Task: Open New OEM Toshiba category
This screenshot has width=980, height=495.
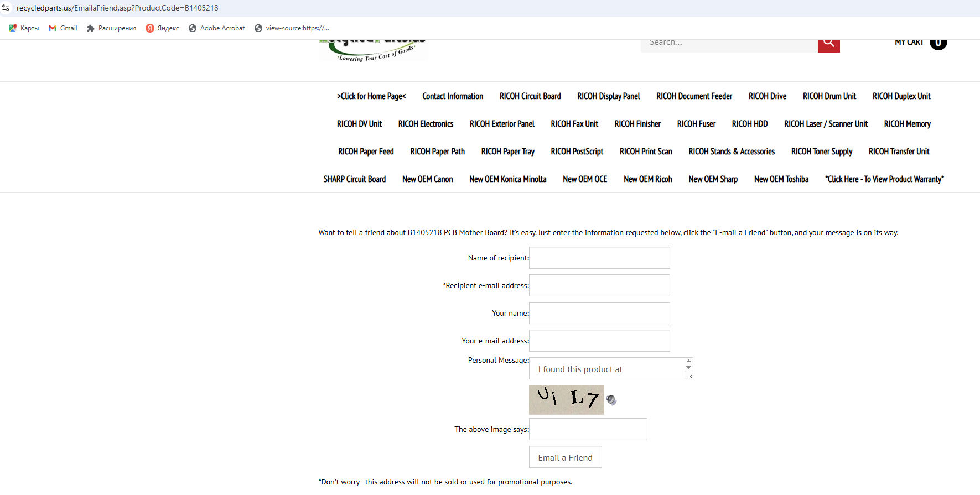Action: click(781, 179)
